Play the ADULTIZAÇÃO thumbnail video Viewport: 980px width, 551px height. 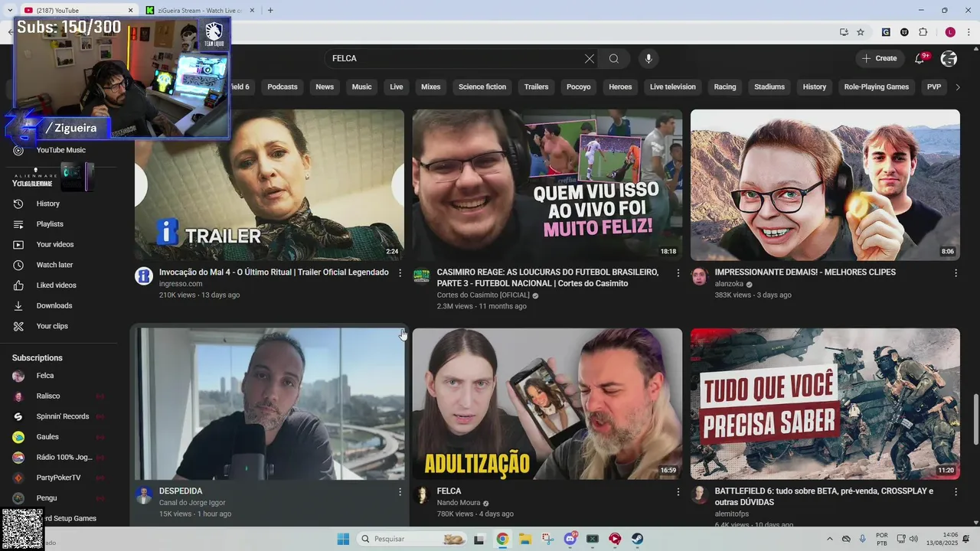coord(547,404)
